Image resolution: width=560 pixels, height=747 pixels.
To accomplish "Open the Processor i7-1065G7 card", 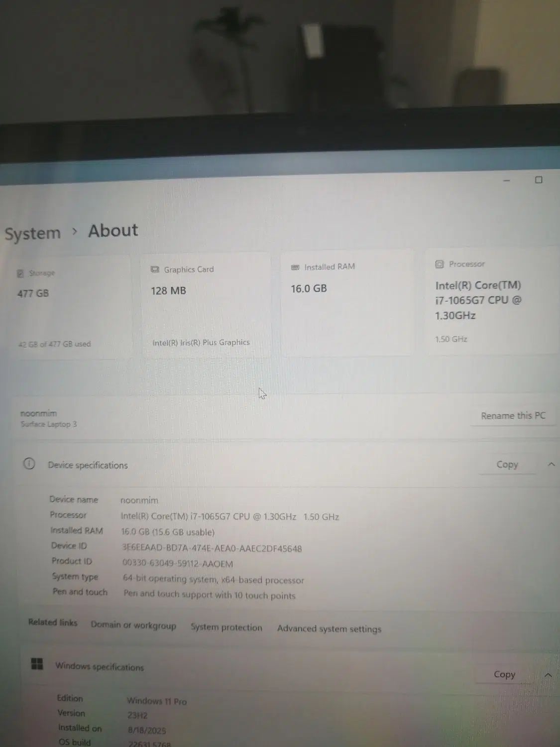I will point(493,300).
